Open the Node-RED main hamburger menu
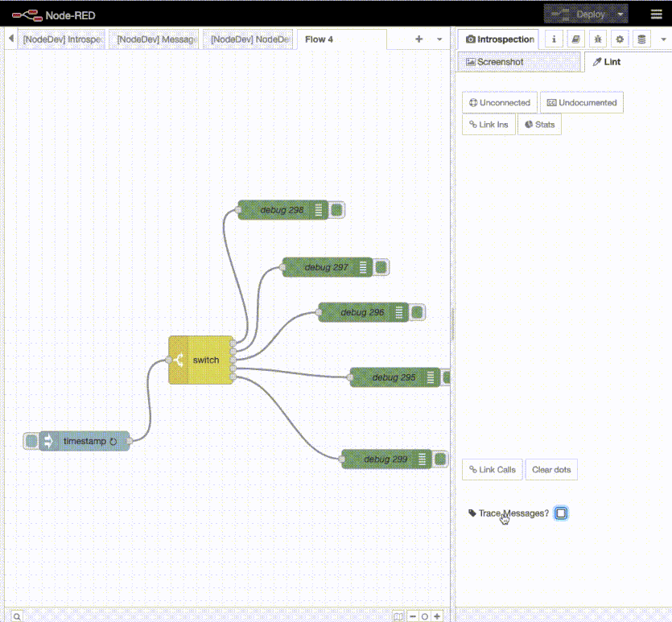 (656, 14)
